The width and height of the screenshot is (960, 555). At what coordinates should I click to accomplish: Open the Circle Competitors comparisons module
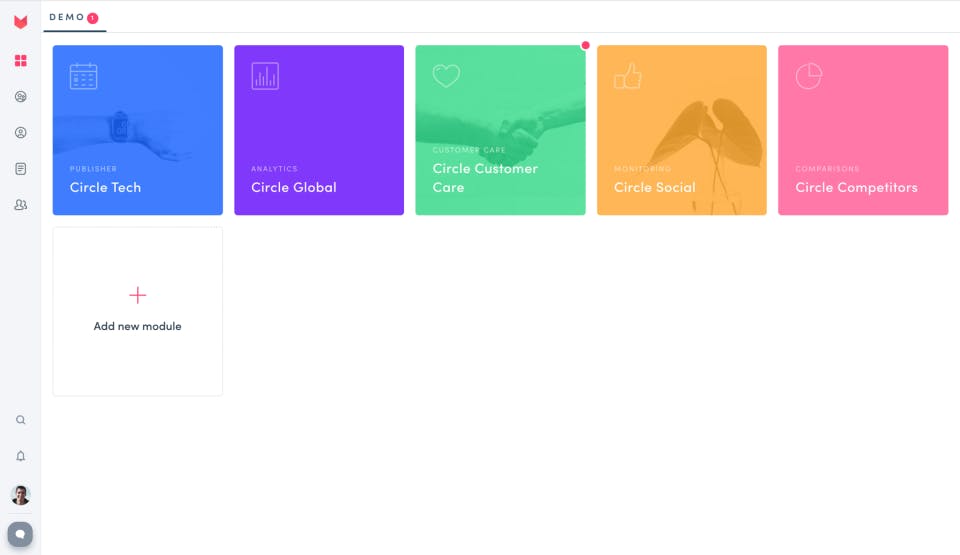pyautogui.click(x=863, y=130)
